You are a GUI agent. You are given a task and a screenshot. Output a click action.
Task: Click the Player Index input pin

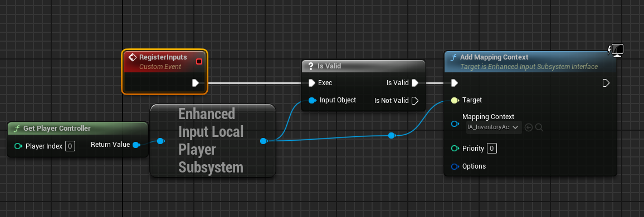click(x=18, y=146)
